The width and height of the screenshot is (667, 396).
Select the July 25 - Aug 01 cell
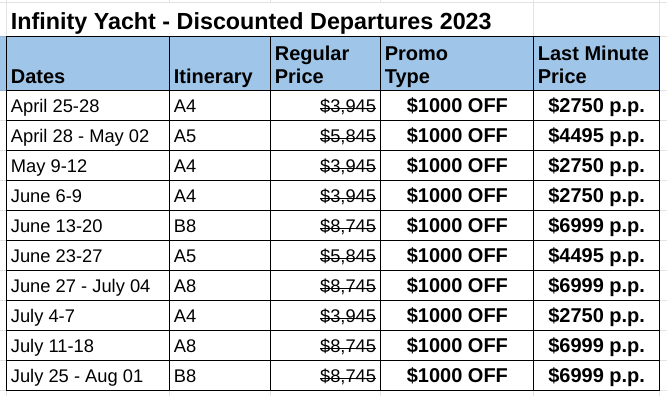88,376
